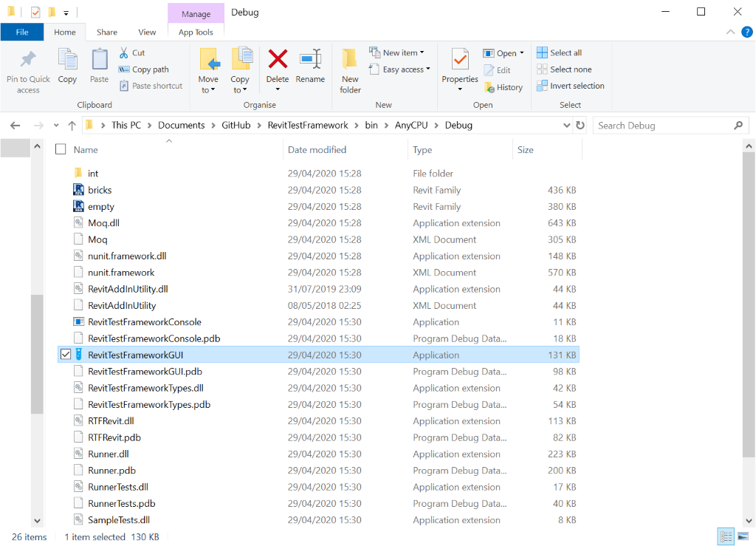Open the File menu tab
Image resolution: width=756 pixels, height=546 pixels.
coord(22,32)
